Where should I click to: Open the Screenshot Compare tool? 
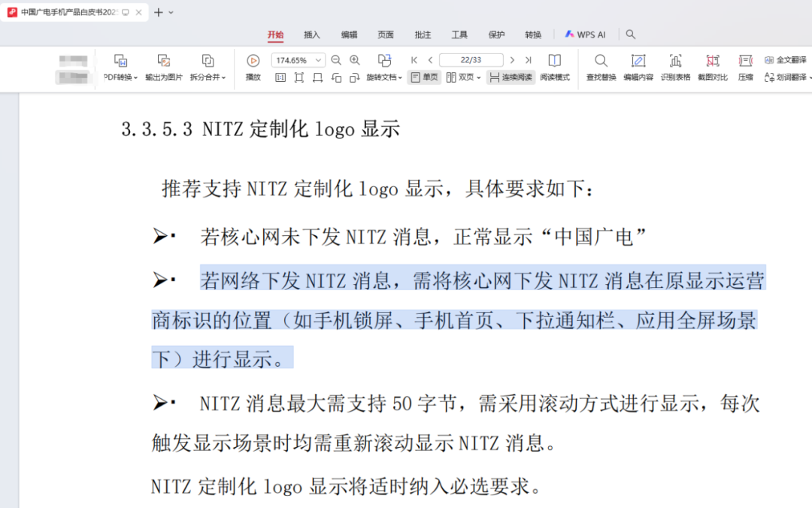(712, 61)
